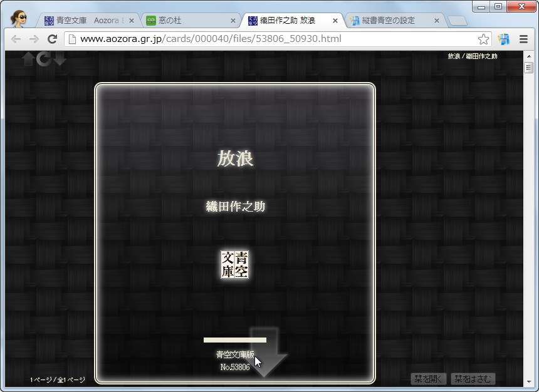This screenshot has width=539, height=392.
Task: Click the 栞を開く button
Action: 428,379
